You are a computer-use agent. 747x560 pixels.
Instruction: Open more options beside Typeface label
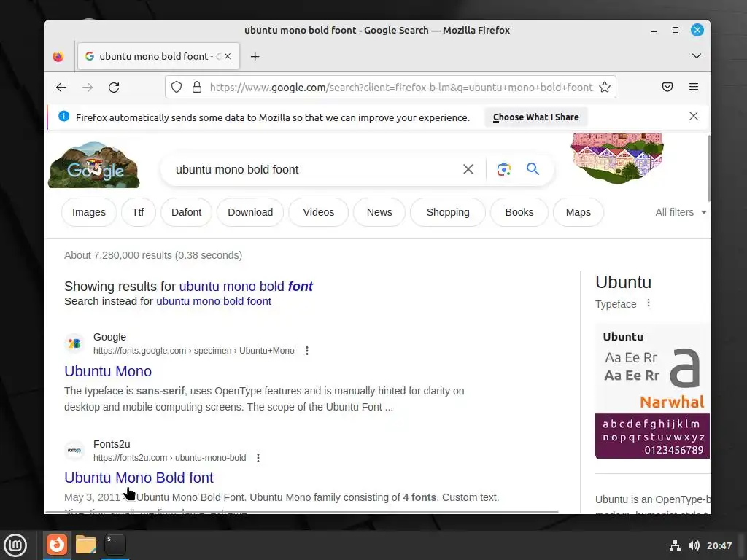point(649,303)
